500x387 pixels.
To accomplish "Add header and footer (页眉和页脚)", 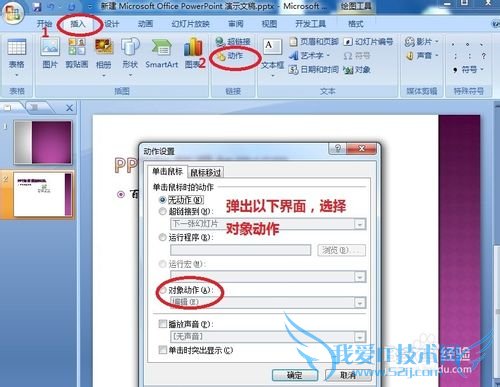I will click(314, 42).
